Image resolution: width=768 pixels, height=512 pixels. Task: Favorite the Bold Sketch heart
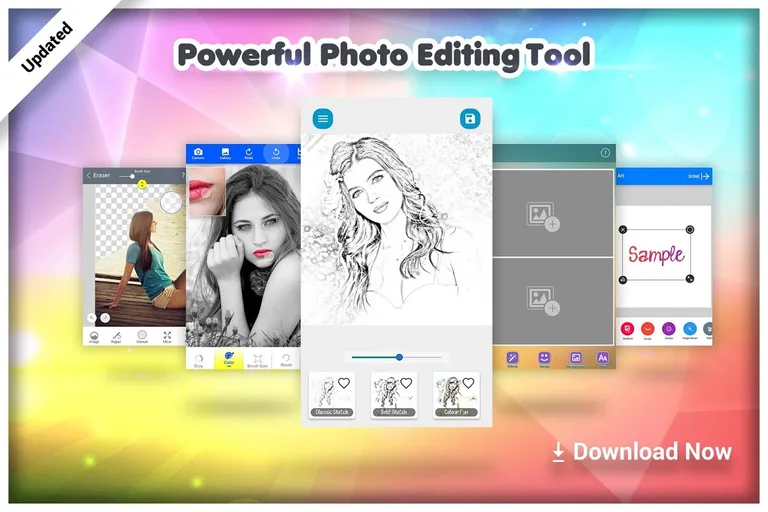[406, 383]
